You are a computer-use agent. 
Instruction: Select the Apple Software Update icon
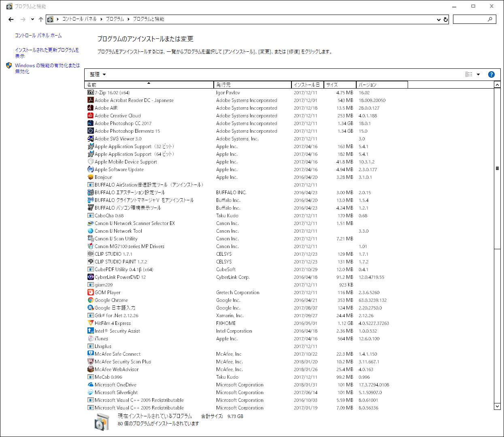[x=91, y=170]
